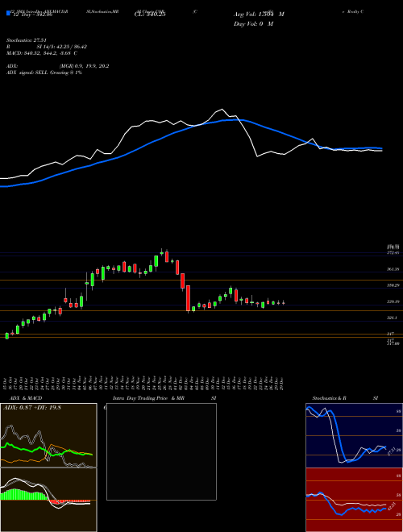Click the 372.45 price level label

(393, 253)
